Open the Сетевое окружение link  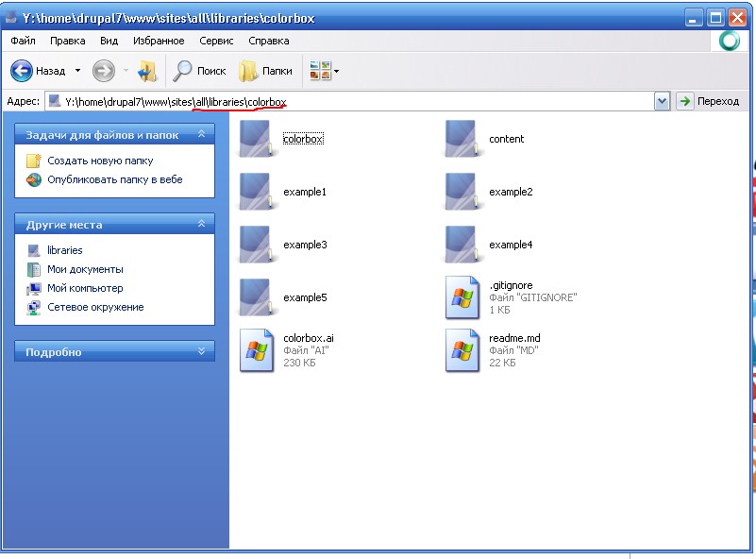[x=95, y=307]
